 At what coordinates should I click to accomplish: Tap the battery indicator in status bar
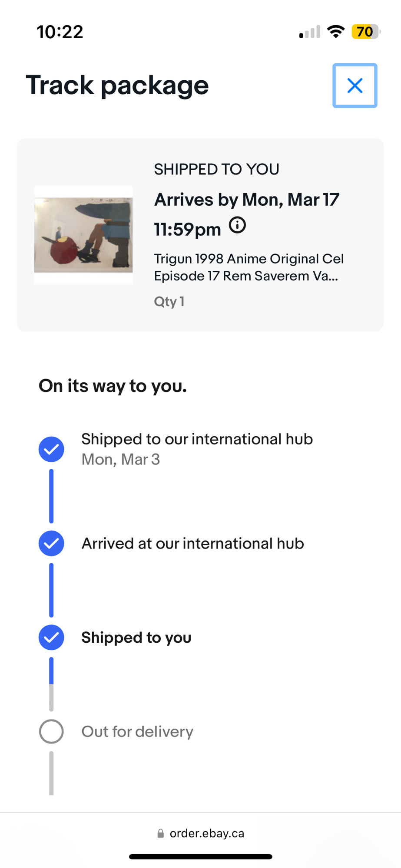coord(366,32)
